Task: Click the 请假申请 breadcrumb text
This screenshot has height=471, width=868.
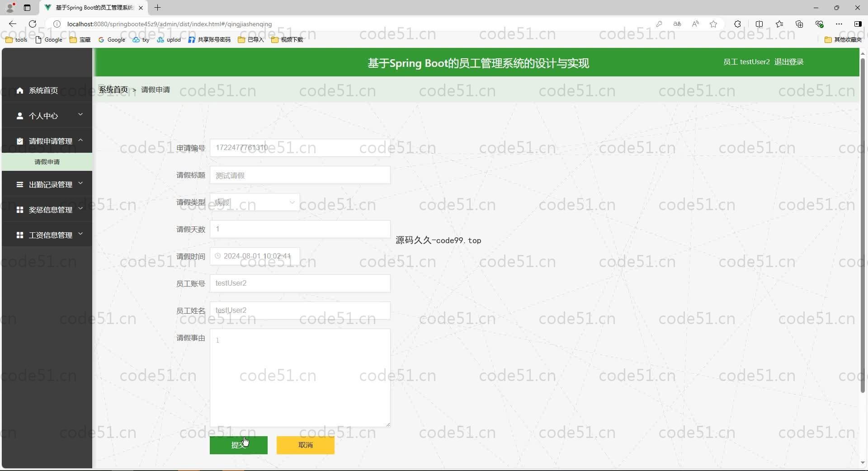Action: tap(156, 89)
